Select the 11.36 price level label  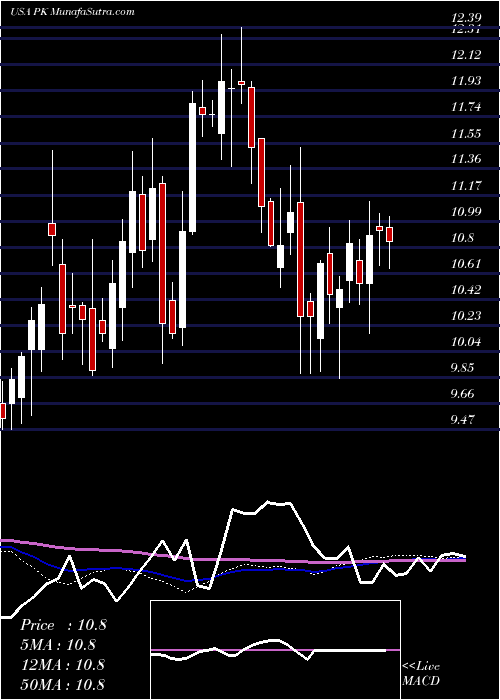coord(467,159)
